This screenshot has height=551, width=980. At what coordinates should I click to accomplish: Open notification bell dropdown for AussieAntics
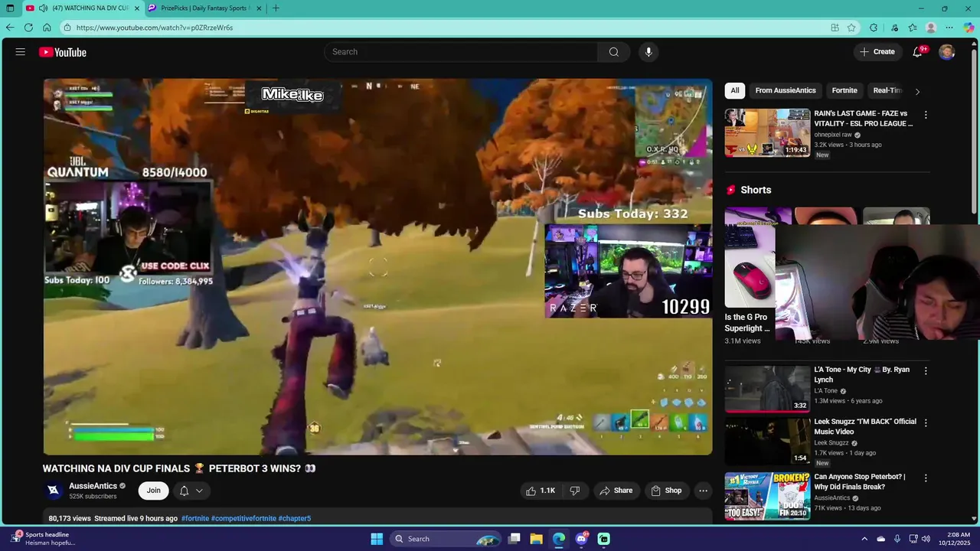(x=191, y=491)
